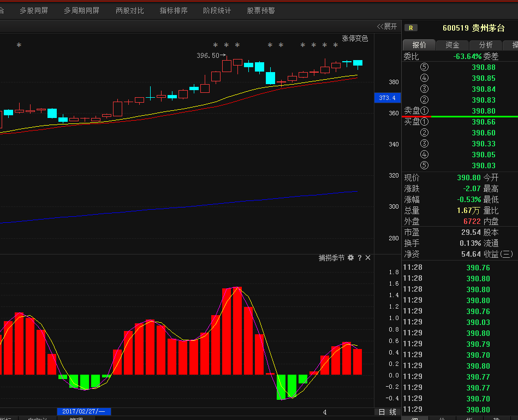Click the -0.4 indicator axis label
This screenshot has width=518, height=420.
coord(392,398)
